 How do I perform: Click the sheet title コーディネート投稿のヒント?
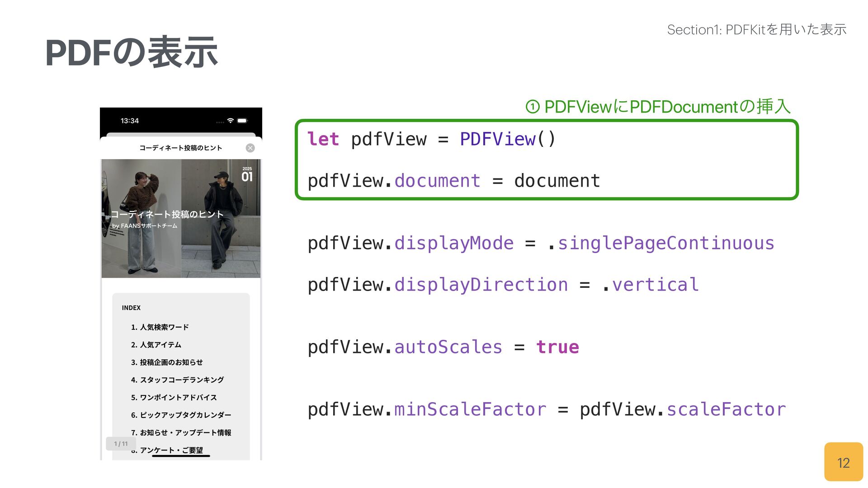[x=180, y=148]
